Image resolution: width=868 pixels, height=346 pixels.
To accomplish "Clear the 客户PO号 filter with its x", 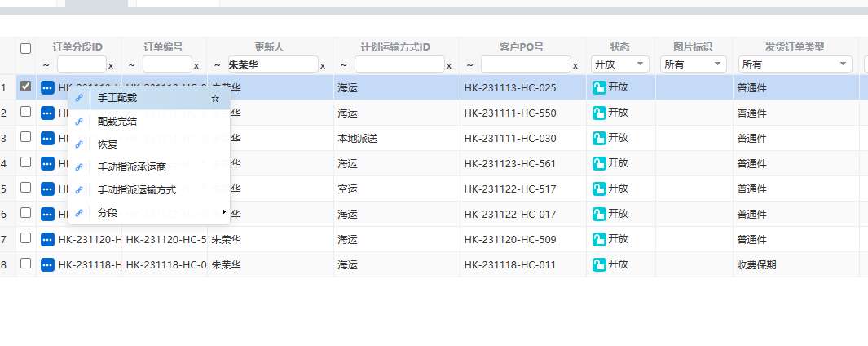I will coord(575,65).
